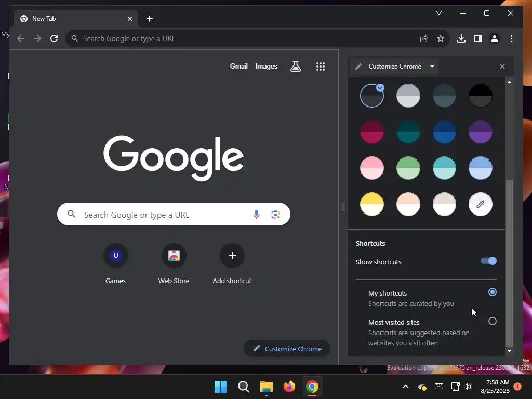Bookmark this tab with the star icon
This screenshot has width=532, height=399.
(x=441, y=38)
